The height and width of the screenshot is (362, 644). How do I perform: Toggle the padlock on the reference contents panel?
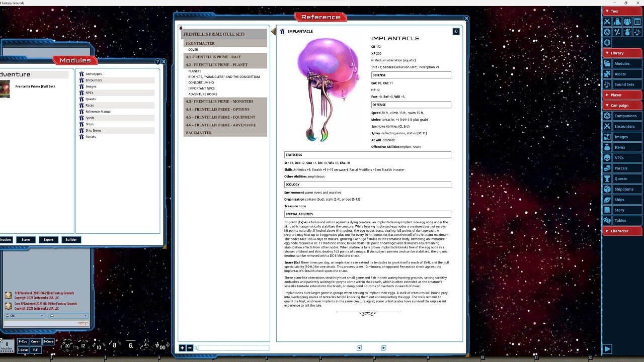(x=180, y=28)
